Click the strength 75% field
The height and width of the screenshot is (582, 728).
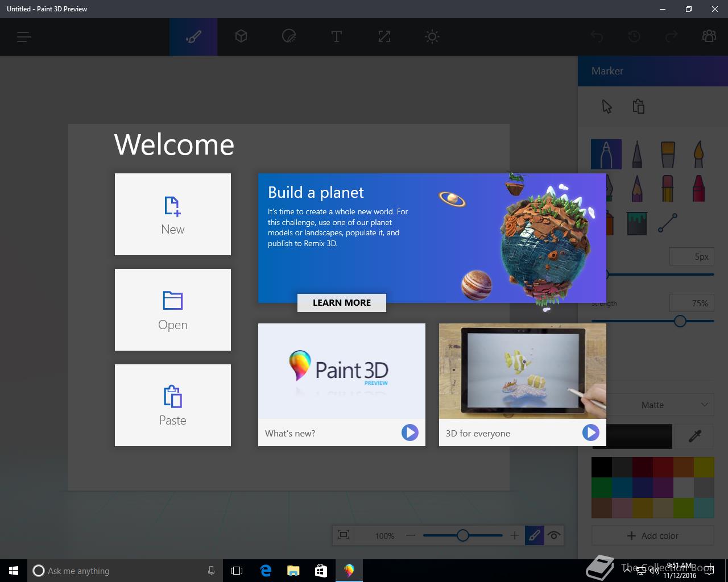point(691,304)
